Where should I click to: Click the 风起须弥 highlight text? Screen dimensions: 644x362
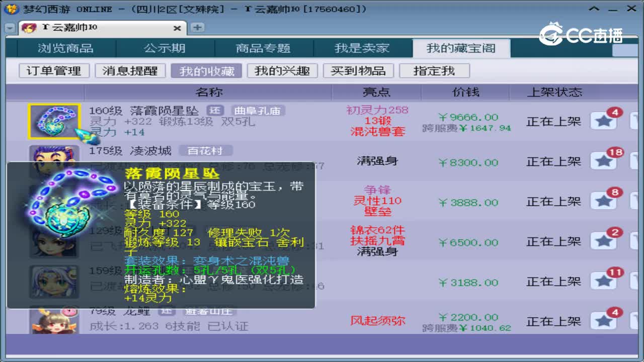tap(377, 320)
